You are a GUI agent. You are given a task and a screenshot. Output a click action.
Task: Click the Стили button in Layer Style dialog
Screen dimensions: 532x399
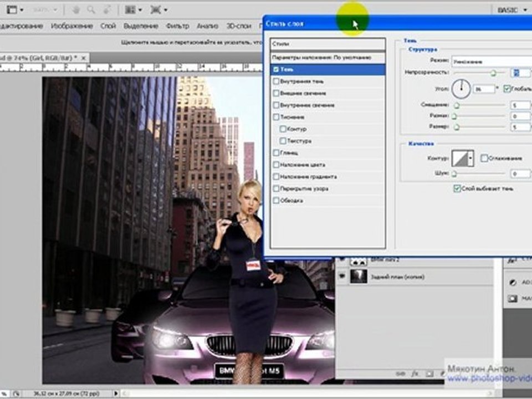pos(328,44)
